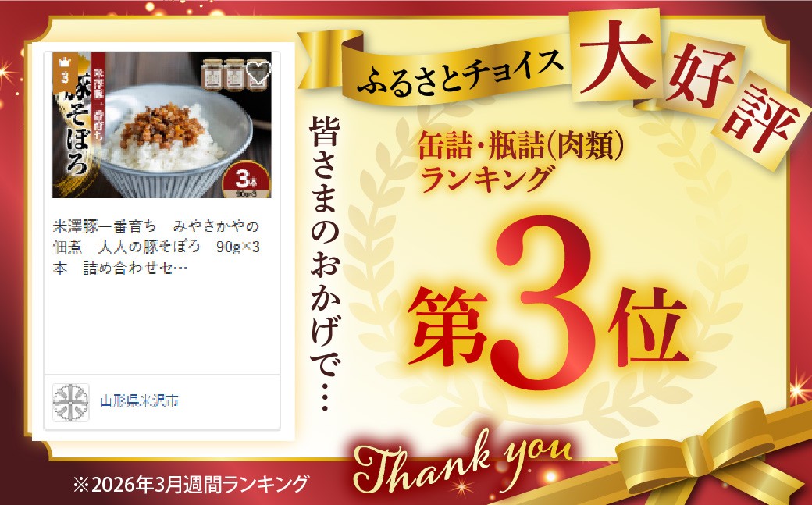
Task: Click the 缶詰・瓶詰(肉類) ranking category text
Action: coord(521,145)
